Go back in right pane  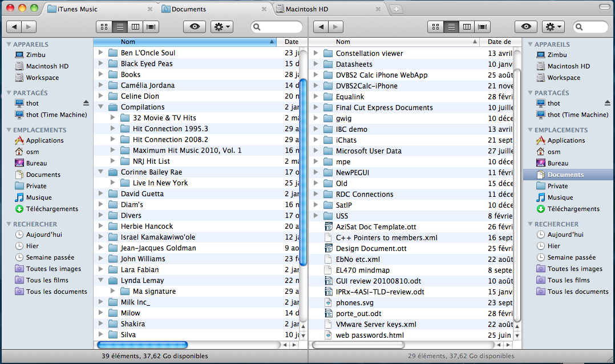[321, 27]
